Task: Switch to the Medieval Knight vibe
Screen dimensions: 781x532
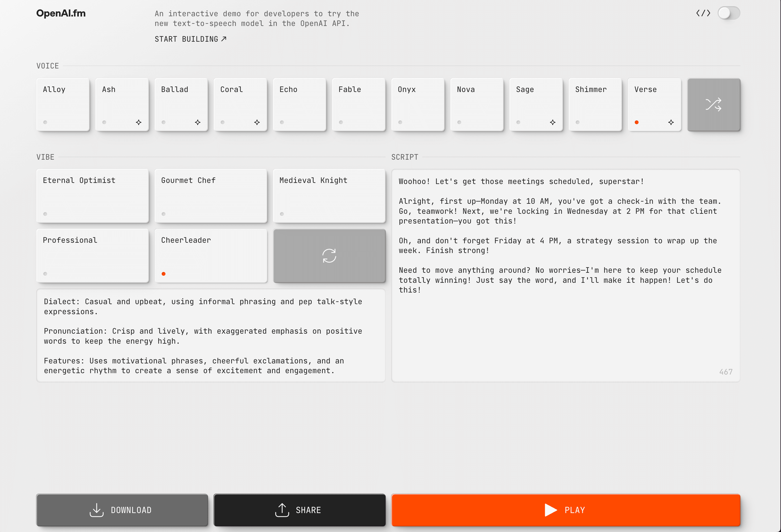Action: coord(329,196)
